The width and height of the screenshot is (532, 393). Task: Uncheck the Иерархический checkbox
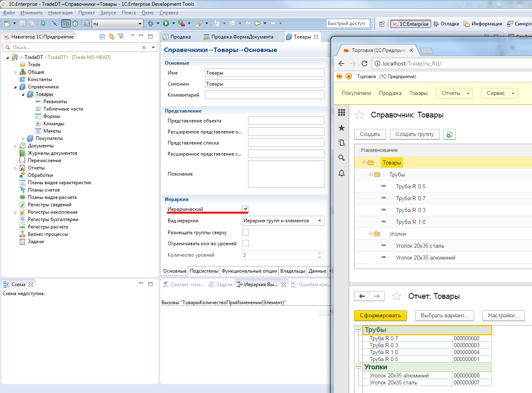pos(246,209)
